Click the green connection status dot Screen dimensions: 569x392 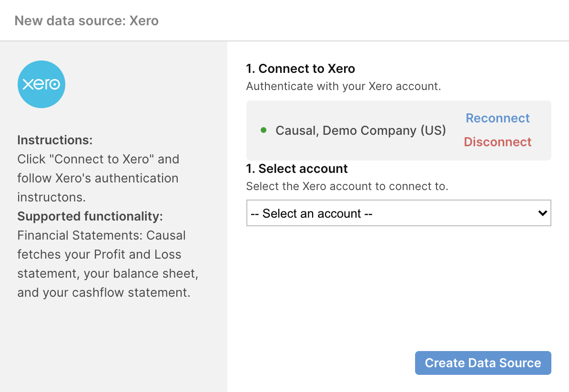tap(264, 130)
